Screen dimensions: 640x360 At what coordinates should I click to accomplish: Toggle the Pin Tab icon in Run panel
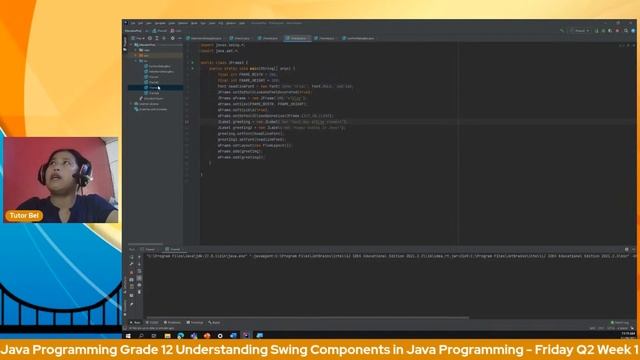131,304
